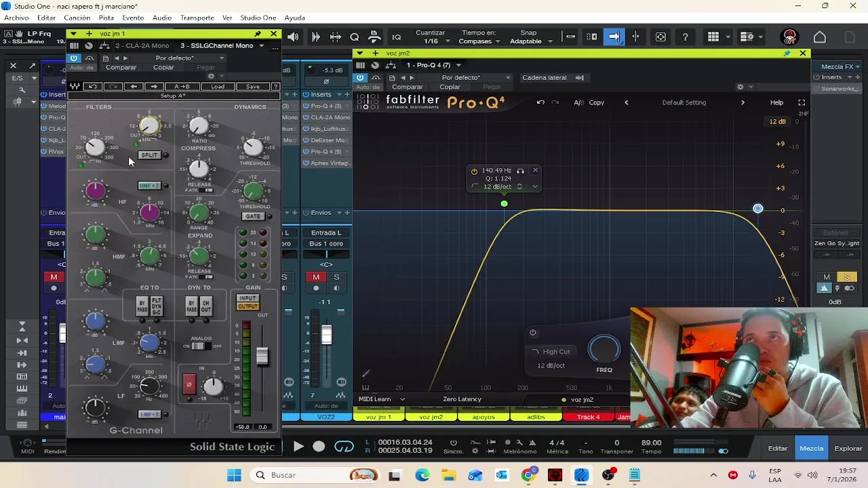Open the Pista menu
The image size is (868, 488).
tap(106, 18)
